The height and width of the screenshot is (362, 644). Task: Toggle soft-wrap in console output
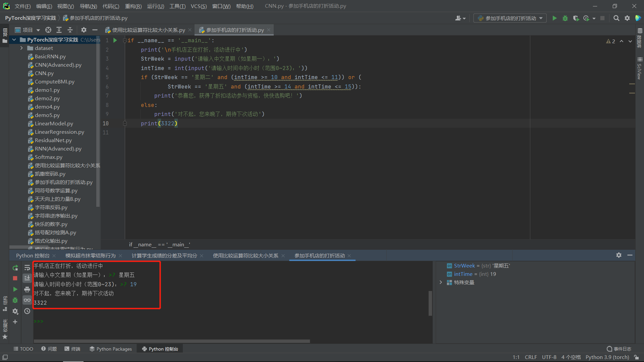(x=27, y=267)
